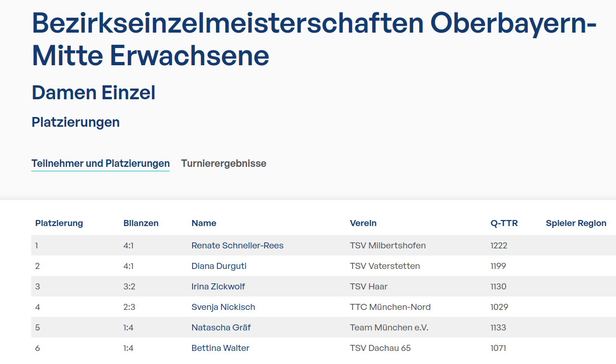Click the TTC München-Nord club cell
This screenshot has width=616, height=364.
point(390,307)
